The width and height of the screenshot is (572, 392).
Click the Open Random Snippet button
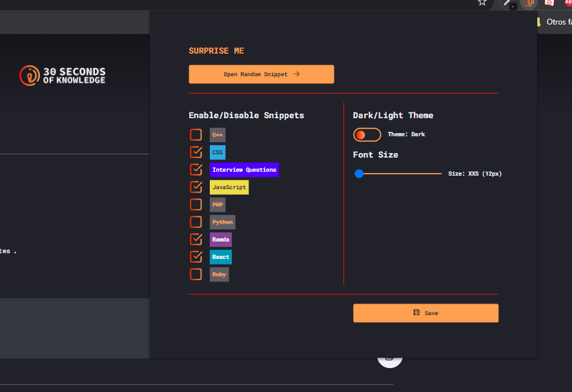click(x=261, y=74)
